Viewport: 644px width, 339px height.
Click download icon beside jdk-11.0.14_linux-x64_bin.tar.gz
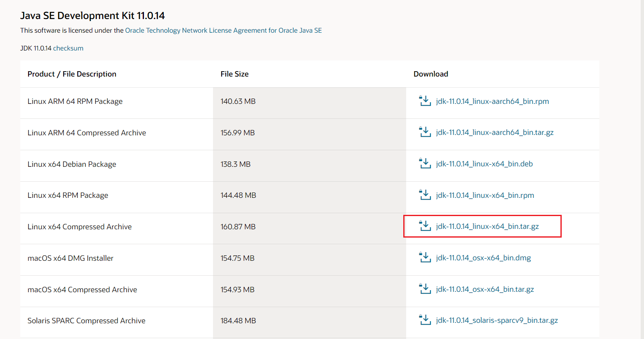(x=425, y=226)
